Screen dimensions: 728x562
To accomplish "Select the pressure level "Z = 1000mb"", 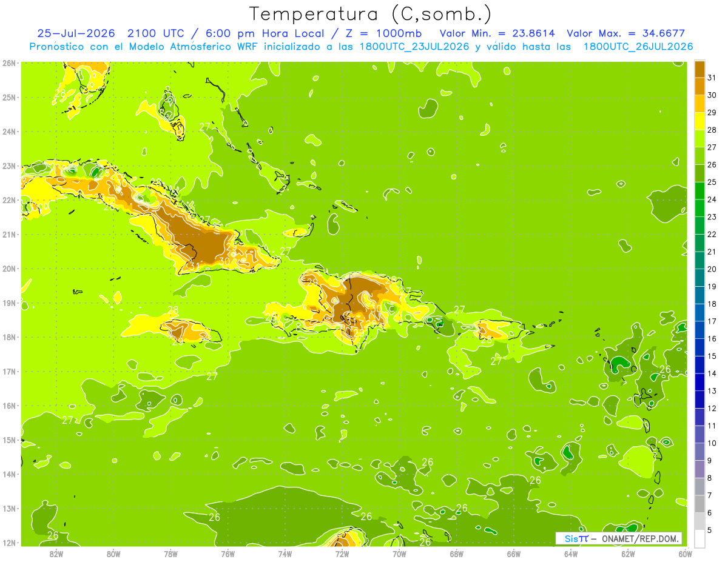I will [x=383, y=33].
